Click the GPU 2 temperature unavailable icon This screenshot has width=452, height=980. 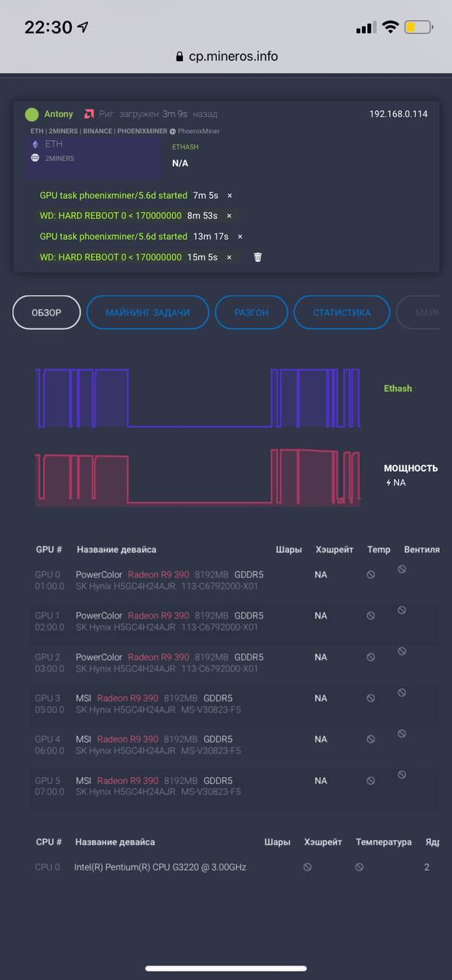(371, 657)
